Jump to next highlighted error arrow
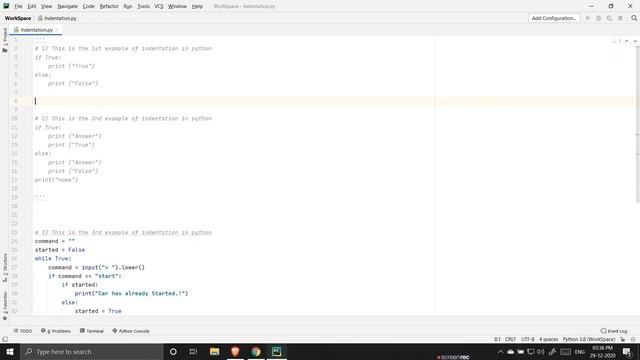This screenshot has width=640, height=360. pos(635,41)
